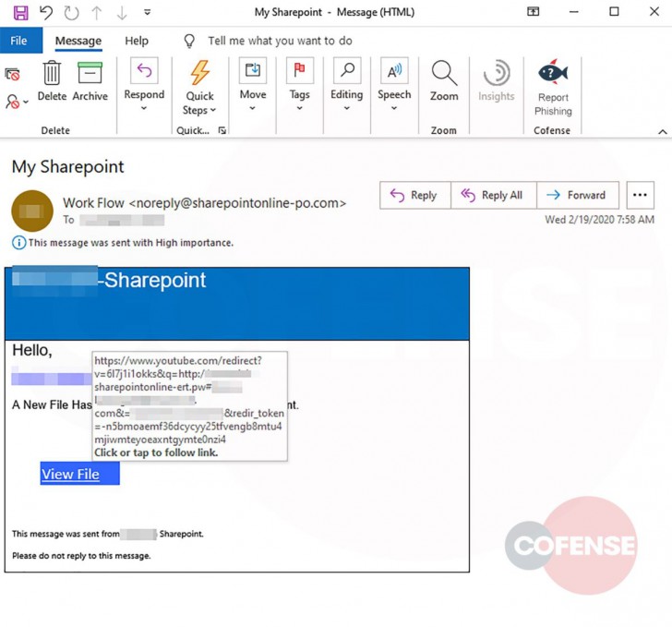This screenshot has width=672, height=627.
Task: Click the Ignore conversation icon
Action: (12, 75)
